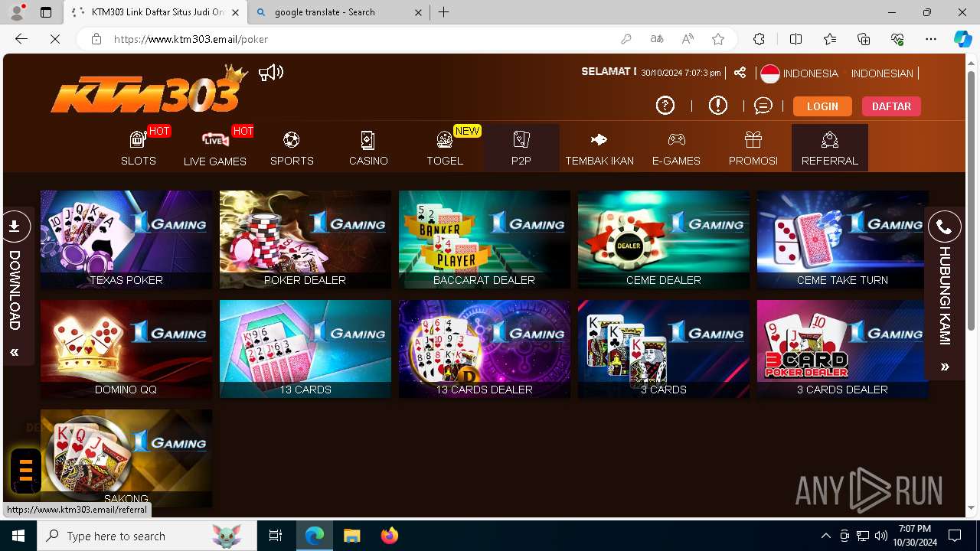This screenshot has width=980, height=551.
Task: Select the TOGEL menu item
Action: [445, 148]
